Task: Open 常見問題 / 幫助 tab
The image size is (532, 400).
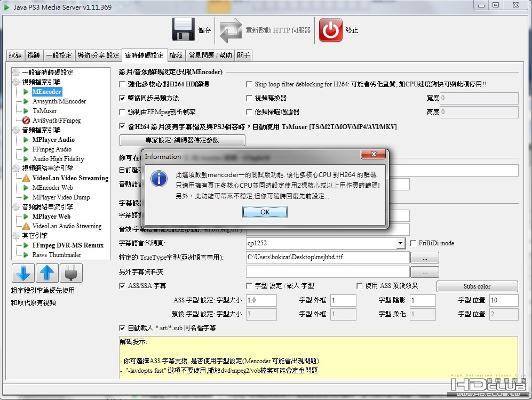Action: tap(210, 55)
